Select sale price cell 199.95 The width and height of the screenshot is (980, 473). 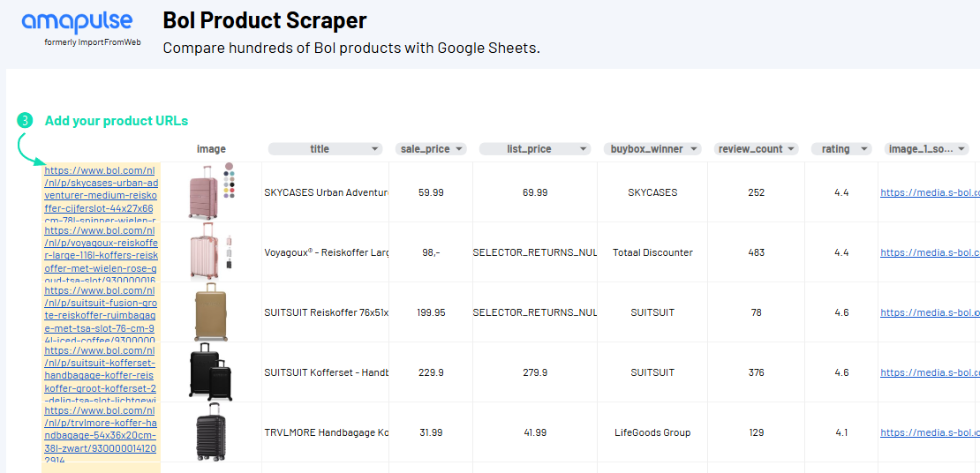[x=431, y=312]
